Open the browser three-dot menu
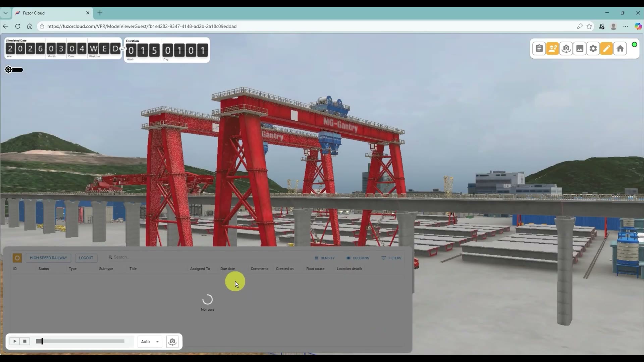 (x=626, y=26)
